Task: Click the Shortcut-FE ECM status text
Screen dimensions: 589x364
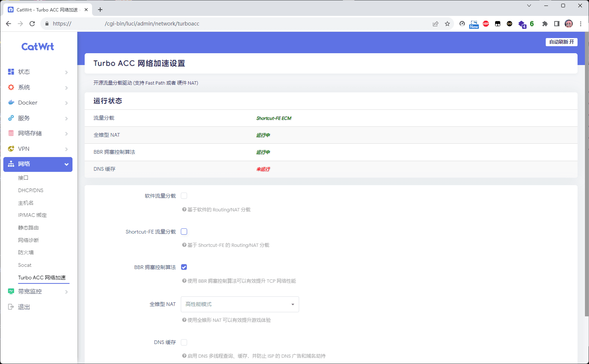Action: tap(274, 118)
